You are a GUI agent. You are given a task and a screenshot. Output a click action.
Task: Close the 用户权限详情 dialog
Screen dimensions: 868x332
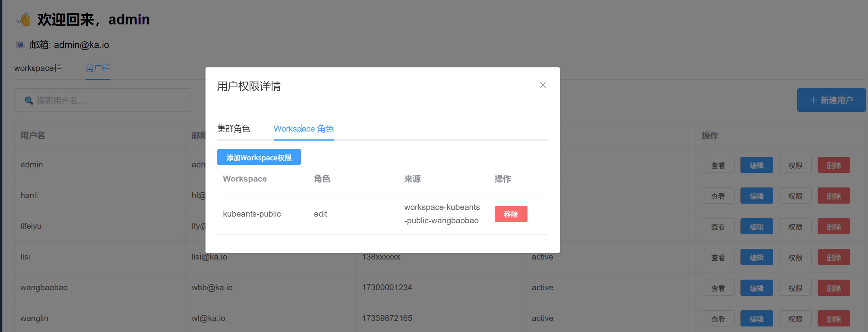(543, 85)
